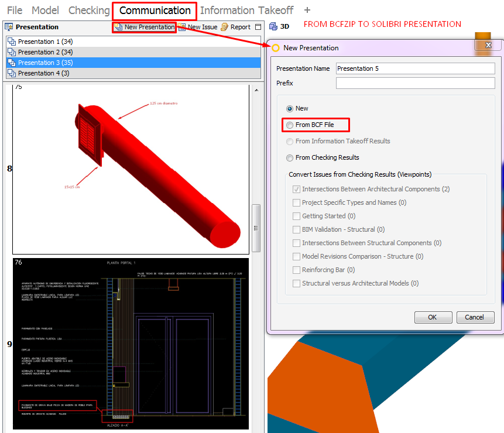Toggle Reinforcing Bar checkbox

(296, 270)
